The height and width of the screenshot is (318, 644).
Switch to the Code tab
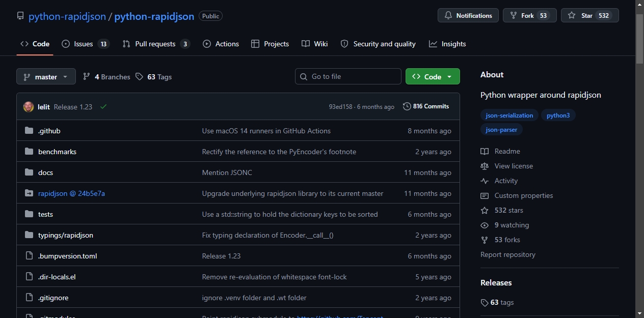(x=35, y=44)
